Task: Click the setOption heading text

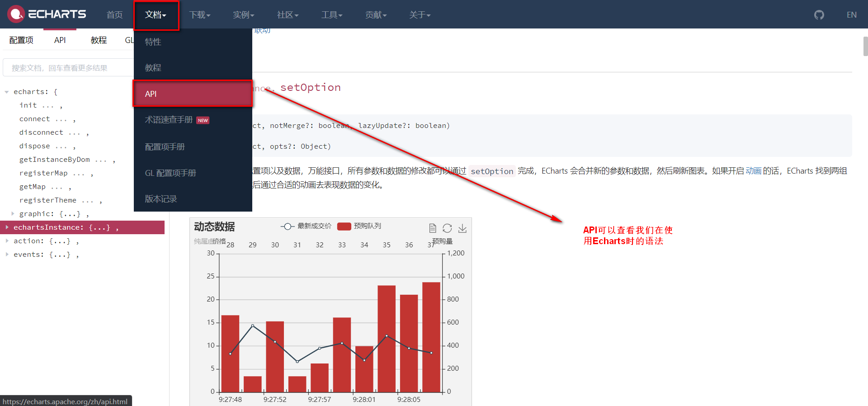Action: [311, 87]
